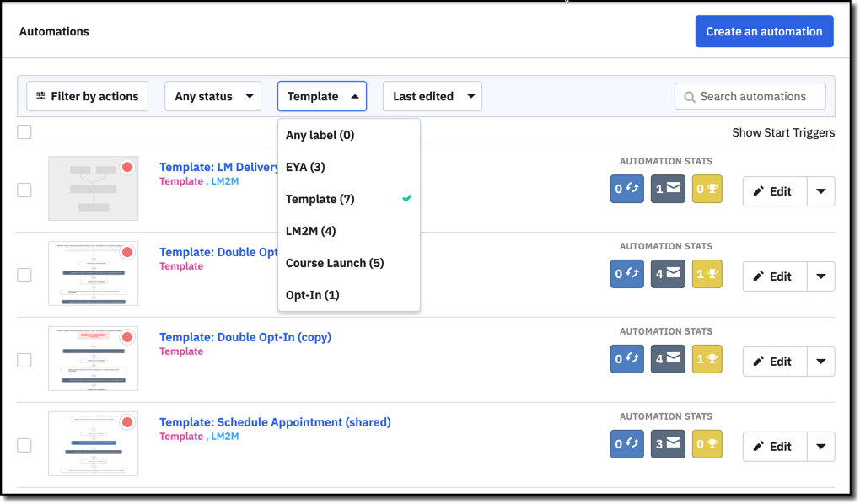Click the Search automations field

pyautogui.click(x=759, y=96)
